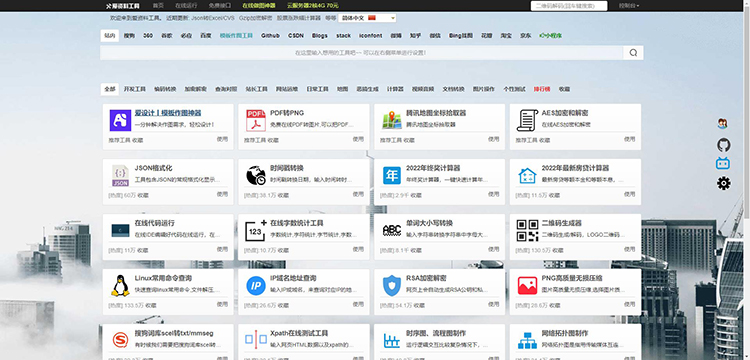Open the 图片操作 category tab
The image size is (750, 360).
[484, 89]
